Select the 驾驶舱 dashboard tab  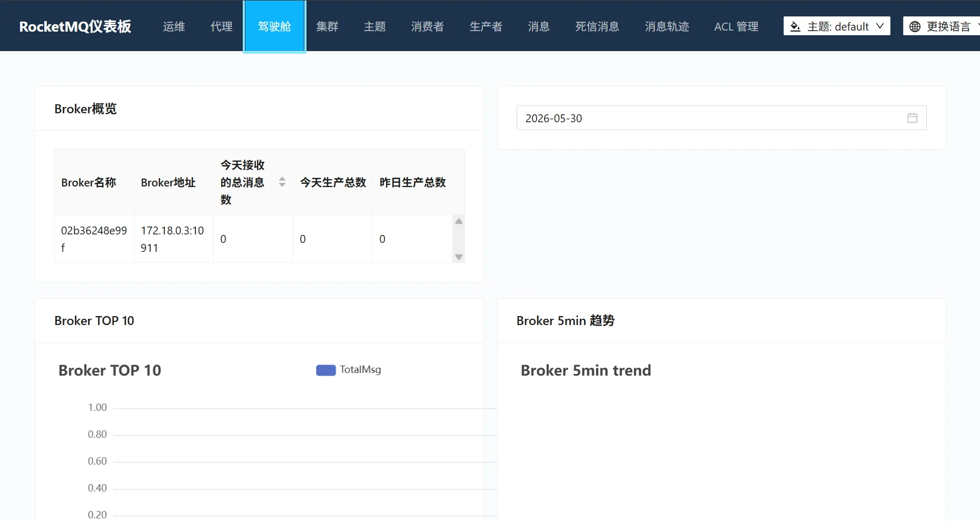(274, 26)
